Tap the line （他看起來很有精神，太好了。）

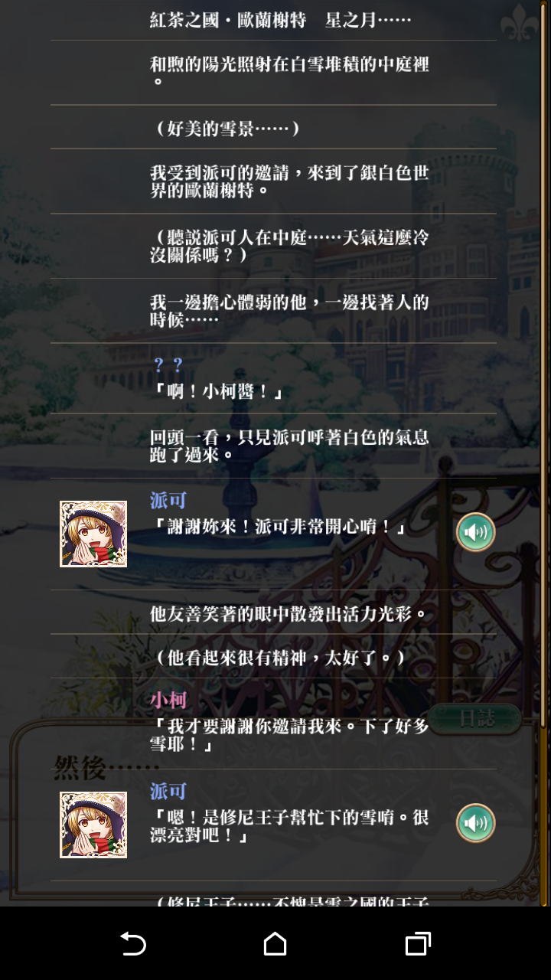coord(273,656)
